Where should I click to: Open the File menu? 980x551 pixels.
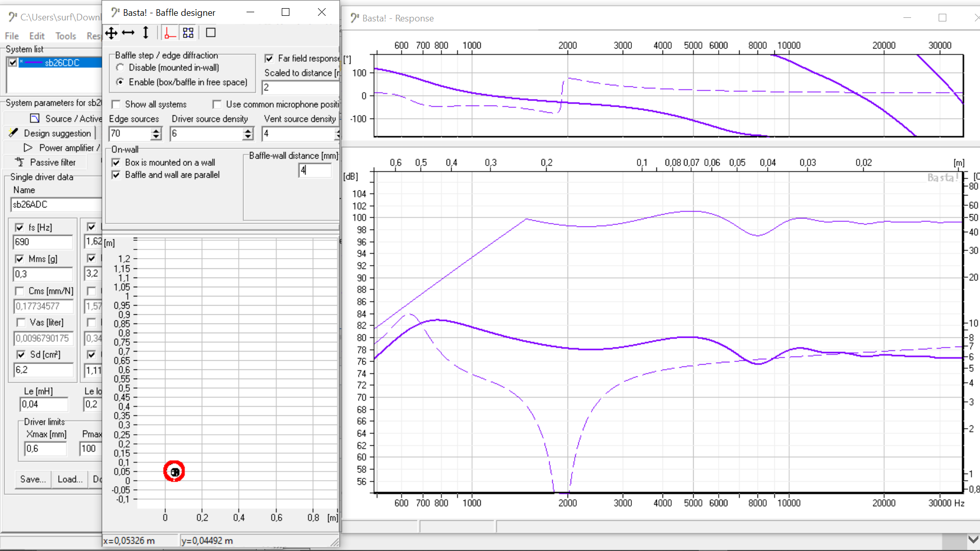pos(12,36)
